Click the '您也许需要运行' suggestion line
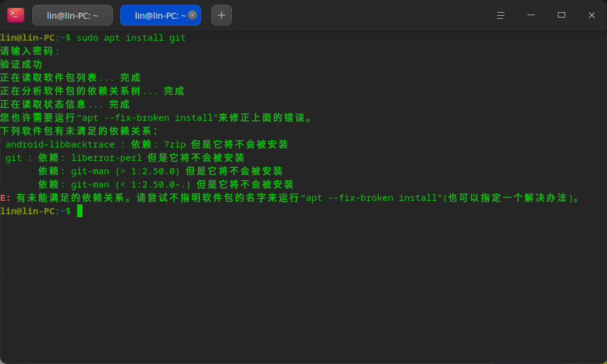 click(156, 118)
